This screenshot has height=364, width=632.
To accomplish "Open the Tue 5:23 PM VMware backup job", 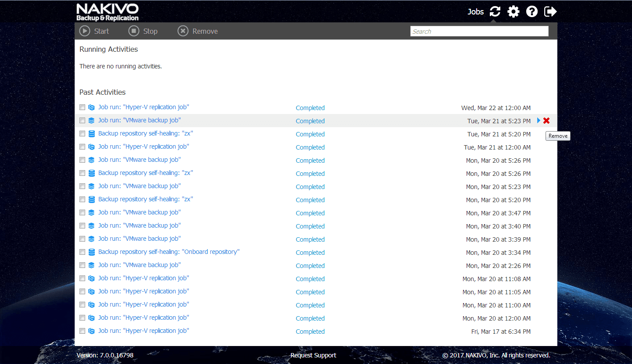I will [140, 120].
